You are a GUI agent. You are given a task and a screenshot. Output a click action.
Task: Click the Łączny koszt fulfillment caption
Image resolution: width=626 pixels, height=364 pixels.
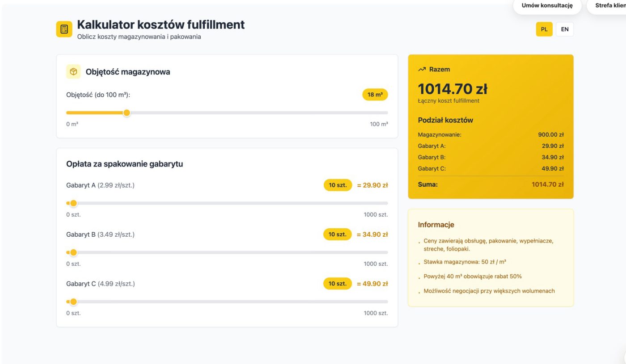[448, 101]
